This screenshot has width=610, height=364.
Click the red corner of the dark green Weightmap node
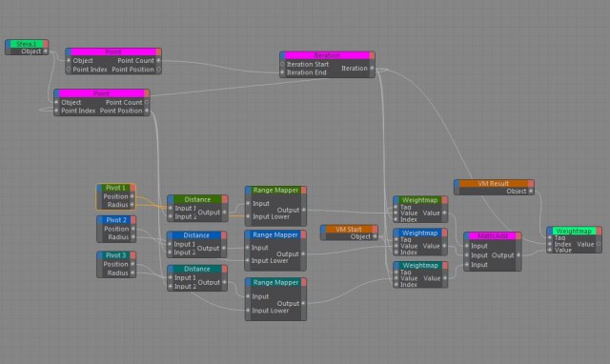coord(445,200)
